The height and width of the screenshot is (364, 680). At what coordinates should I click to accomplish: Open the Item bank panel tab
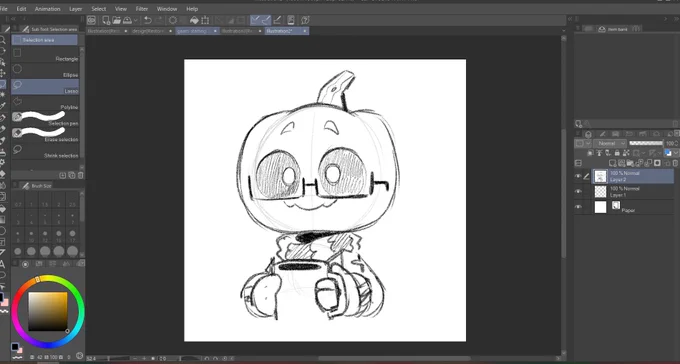click(613, 29)
